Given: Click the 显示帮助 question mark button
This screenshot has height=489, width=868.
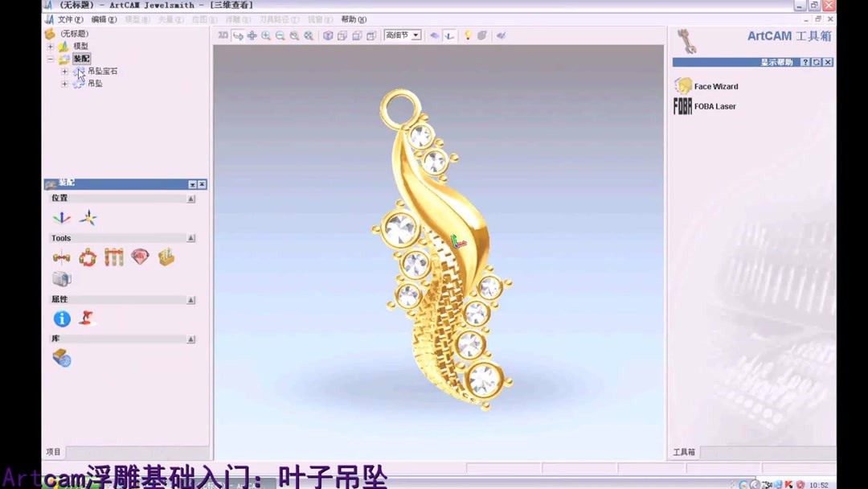Looking at the screenshot, I should tap(807, 62).
